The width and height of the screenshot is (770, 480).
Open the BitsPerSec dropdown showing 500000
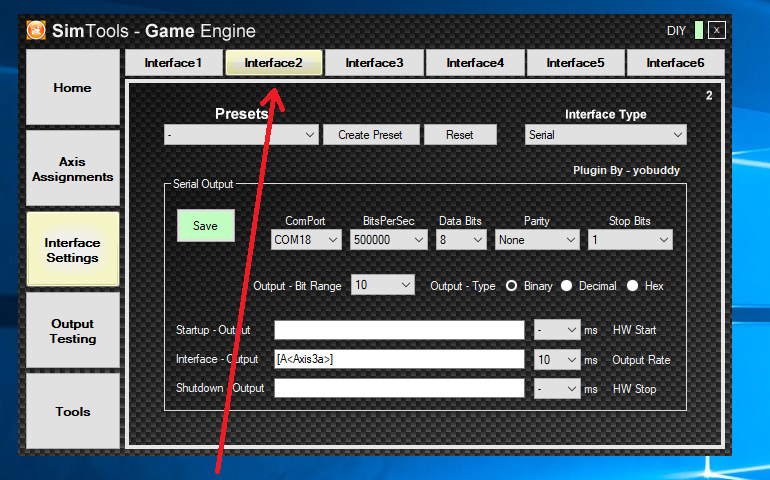click(388, 240)
